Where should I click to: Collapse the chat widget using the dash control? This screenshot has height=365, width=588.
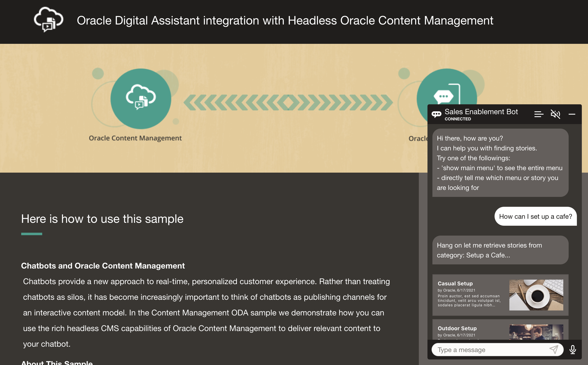pos(573,114)
